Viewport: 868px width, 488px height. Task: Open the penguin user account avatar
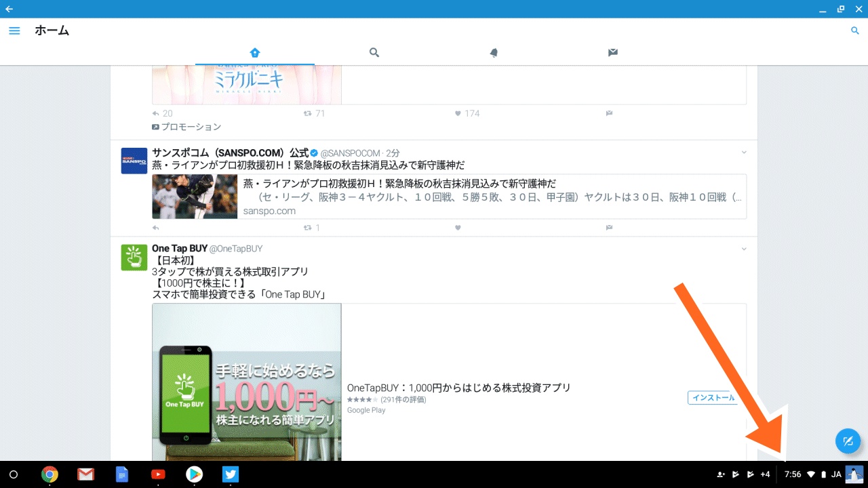854,474
